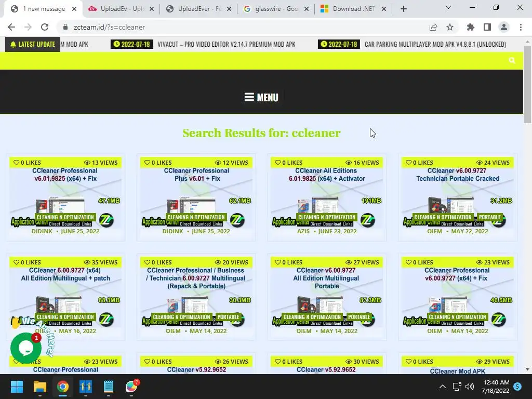Click CLEANING N OPTIMIZATION tag on 47.1MB card
This screenshot has height=399, width=532.
coord(65,217)
